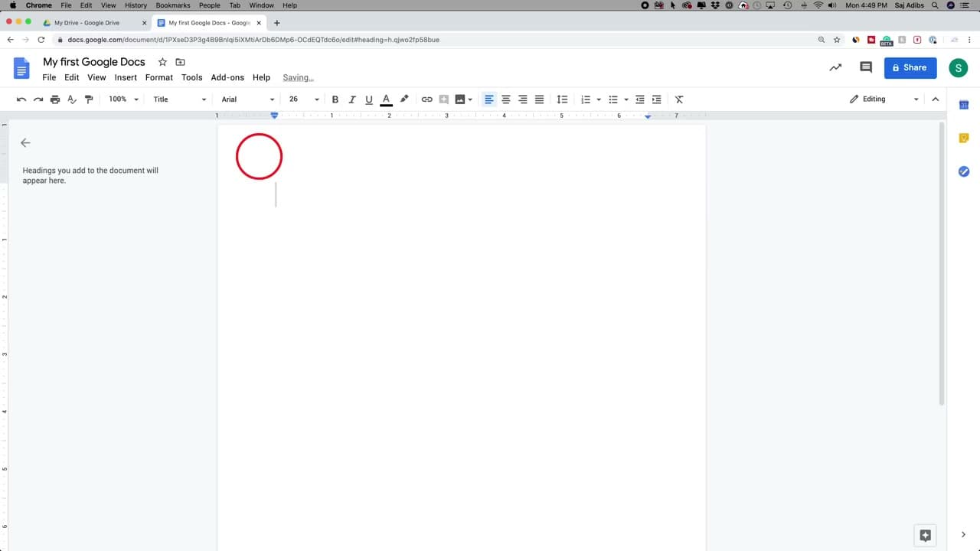The image size is (980, 551).
Task: Expand the side panel chevron at bottom right
Action: (963, 535)
